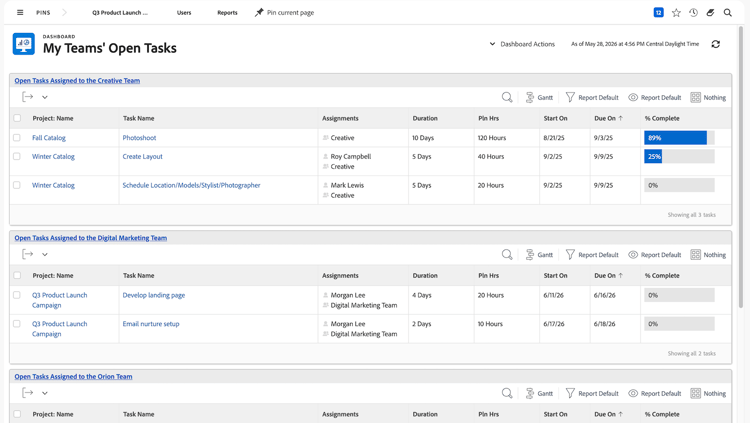The image size is (750, 423).
Task: Expand export options chevron in Digital Marketing Team
Action: 44,255
